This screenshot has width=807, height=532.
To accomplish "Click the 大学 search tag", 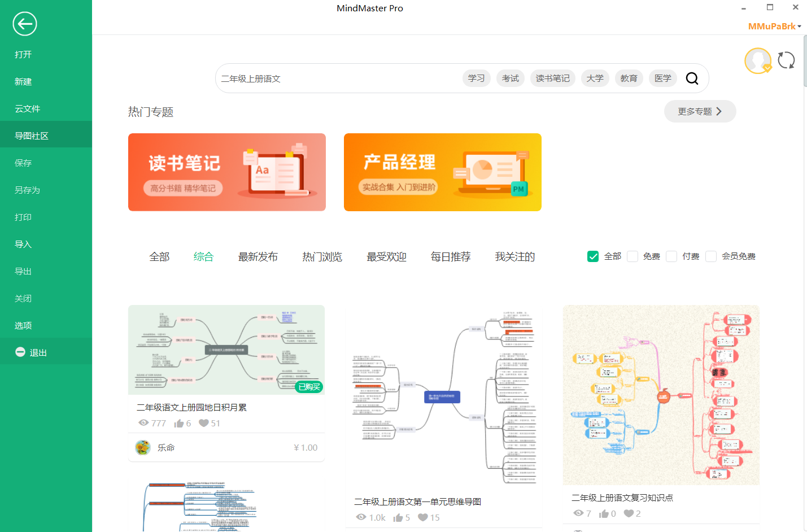I will coord(595,79).
